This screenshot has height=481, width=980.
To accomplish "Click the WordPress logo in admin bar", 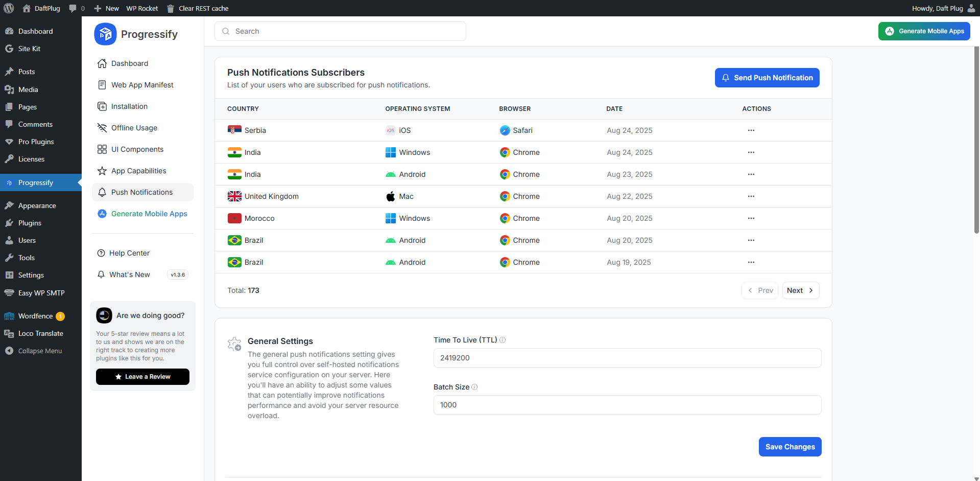I will pyautogui.click(x=8, y=8).
